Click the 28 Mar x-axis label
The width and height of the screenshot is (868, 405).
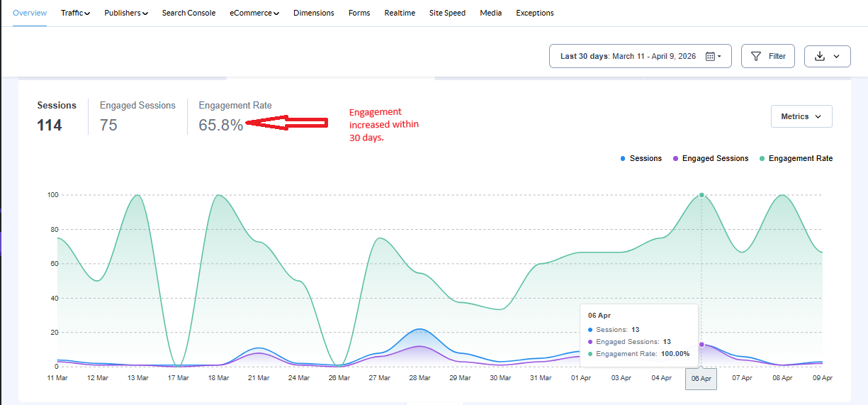[420, 378]
